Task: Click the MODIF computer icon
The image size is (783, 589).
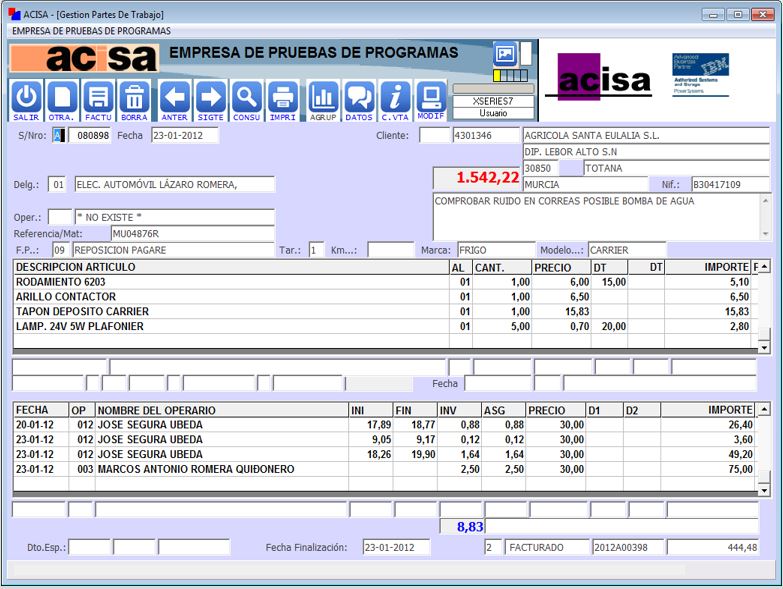Action: pos(430,100)
